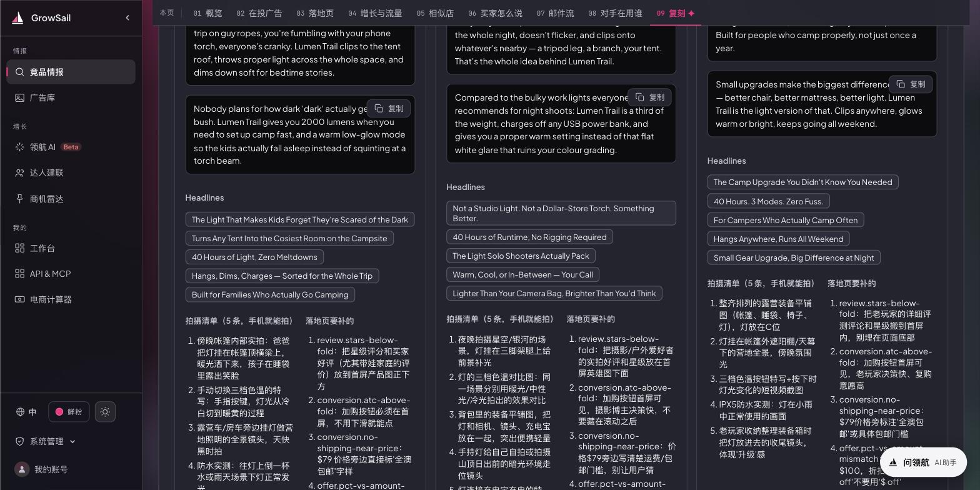980x490 pixels.
Task: Switch to 07 邮件流 tab
Action: [555, 13]
